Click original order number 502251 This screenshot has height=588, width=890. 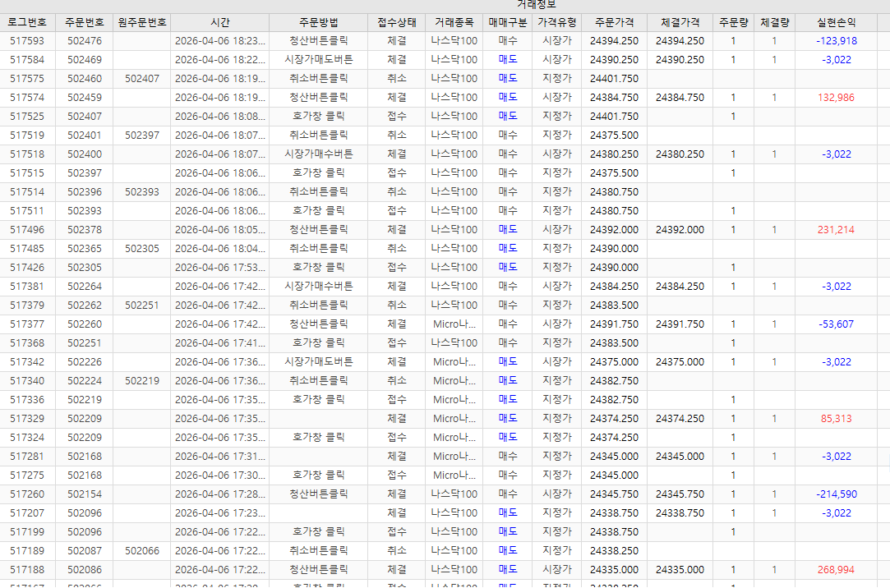click(142, 305)
